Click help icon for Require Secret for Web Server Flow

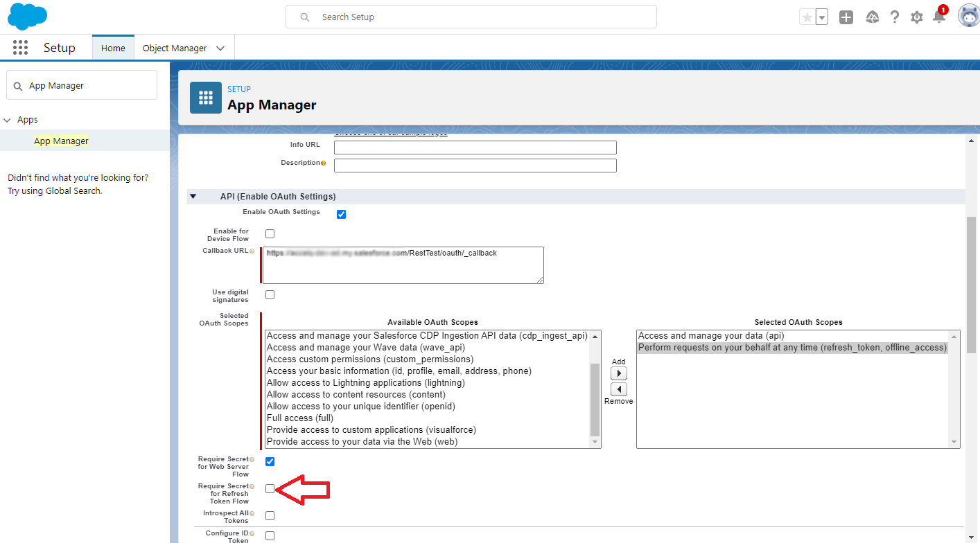[x=252, y=460]
